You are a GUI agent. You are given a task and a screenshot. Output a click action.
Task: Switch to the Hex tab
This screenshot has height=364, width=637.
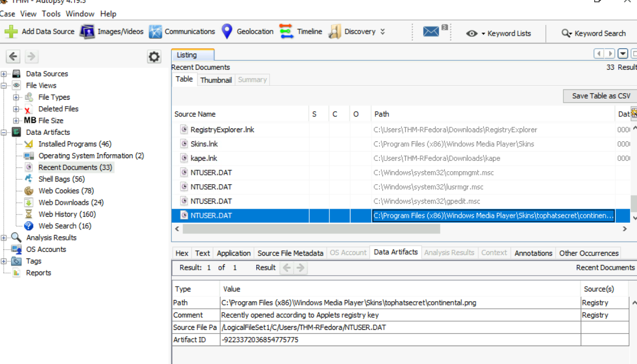pyautogui.click(x=182, y=253)
